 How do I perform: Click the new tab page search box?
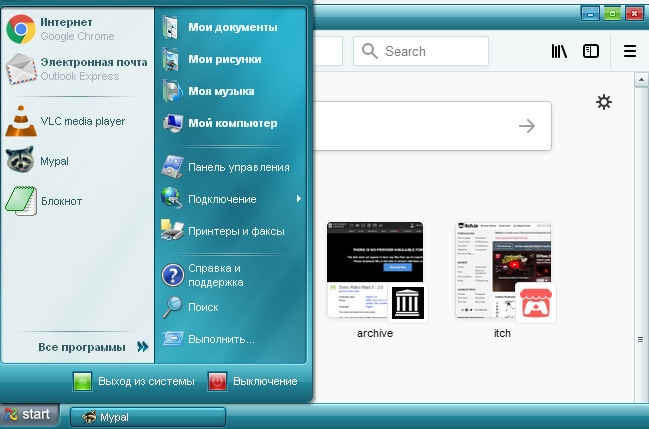(x=433, y=126)
